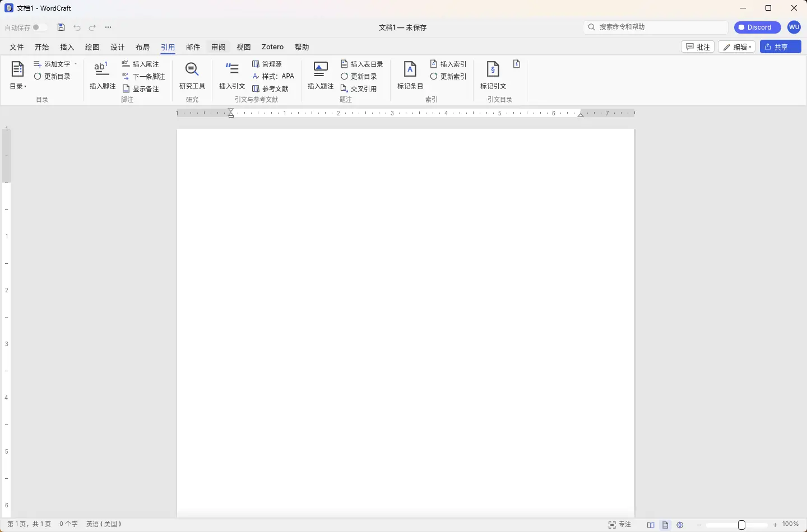Viewport: 807px width, 532px height.
Task: Click the zoom out minus button
Action: tap(699, 525)
